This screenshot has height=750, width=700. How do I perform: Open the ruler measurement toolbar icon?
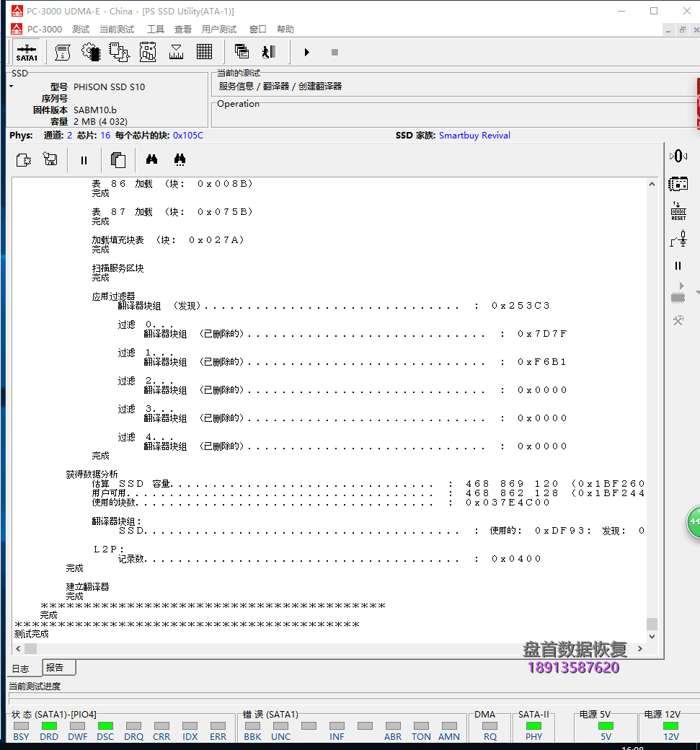(176, 52)
